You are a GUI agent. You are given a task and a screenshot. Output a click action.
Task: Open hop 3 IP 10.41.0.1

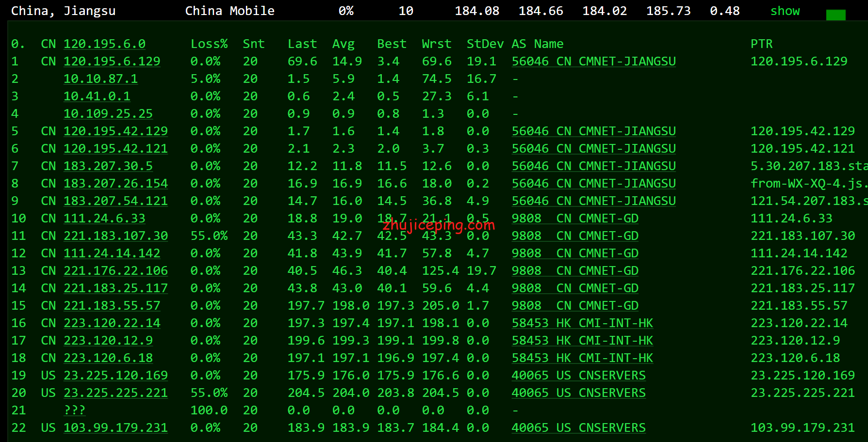tap(97, 96)
